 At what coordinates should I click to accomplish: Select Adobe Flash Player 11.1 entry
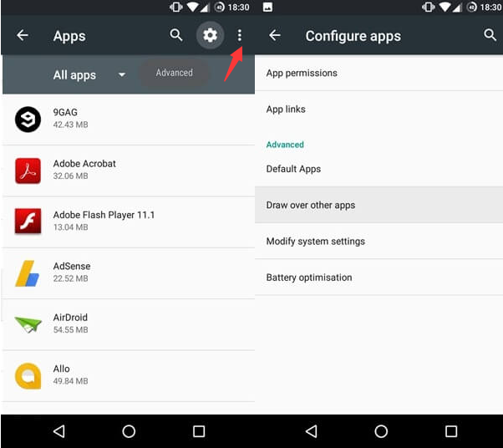click(129, 221)
